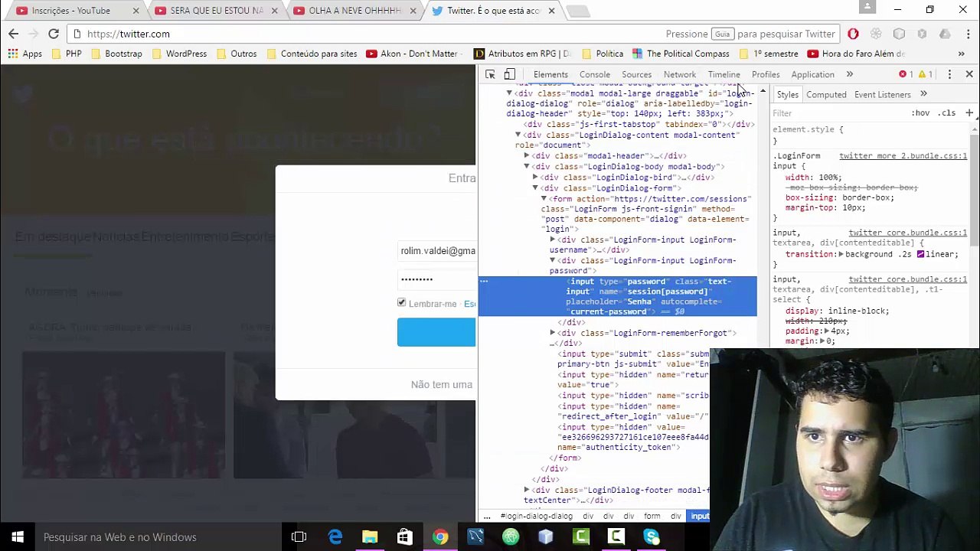Screen dimensions: 980x551
Task: Collapse the LoginDialog-content div node
Action: click(x=518, y=135)
